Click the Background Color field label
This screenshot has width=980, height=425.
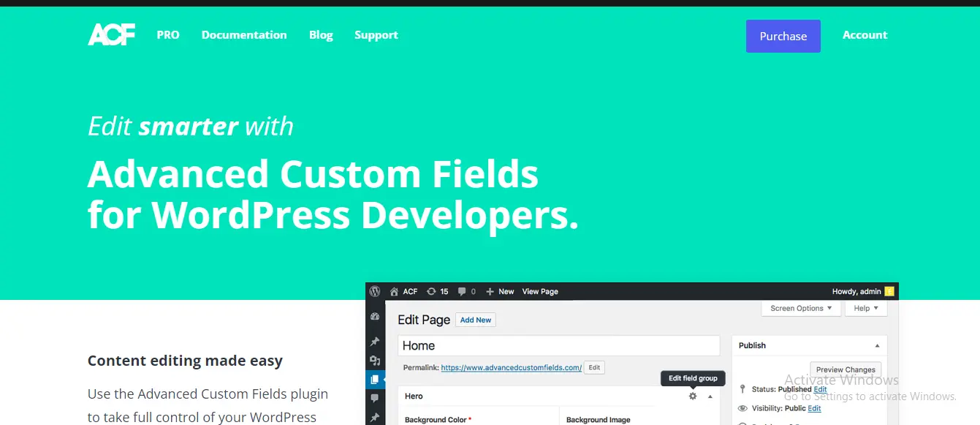click(x=438, y=420)
